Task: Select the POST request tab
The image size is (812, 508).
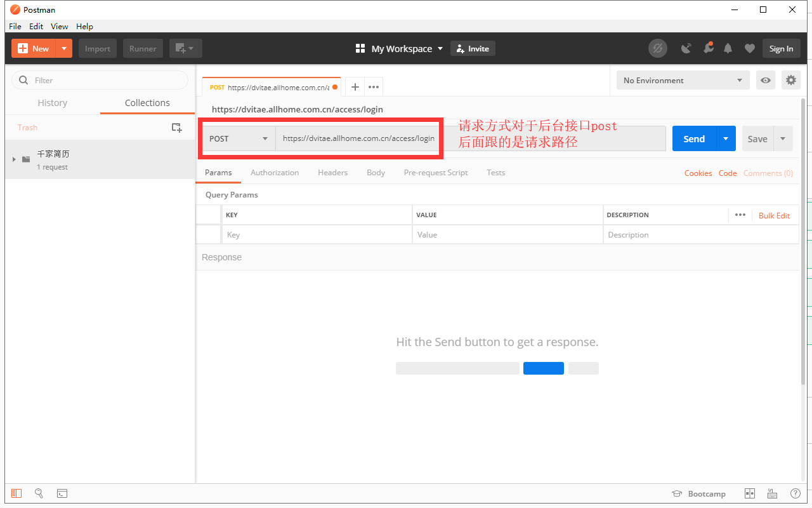Action: [273, 87]
